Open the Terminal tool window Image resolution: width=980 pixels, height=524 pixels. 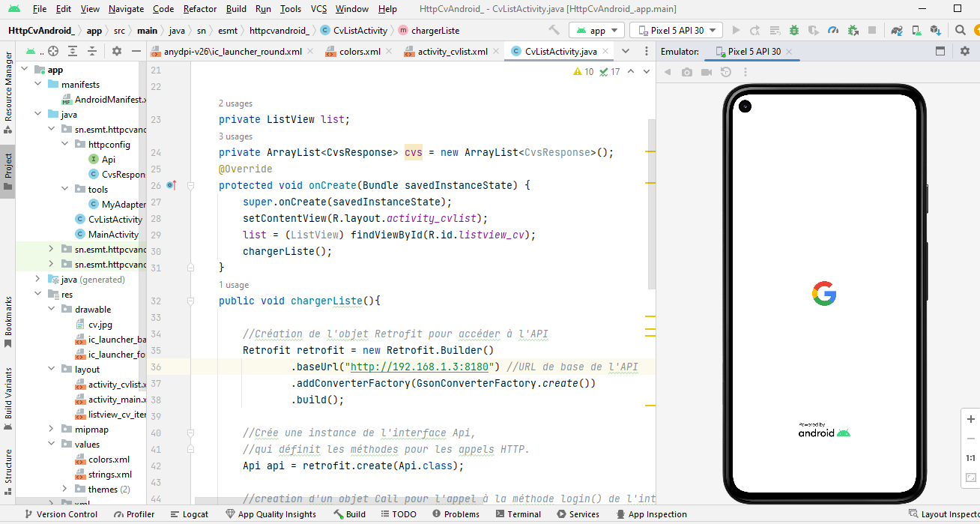(x=518, y=514)
